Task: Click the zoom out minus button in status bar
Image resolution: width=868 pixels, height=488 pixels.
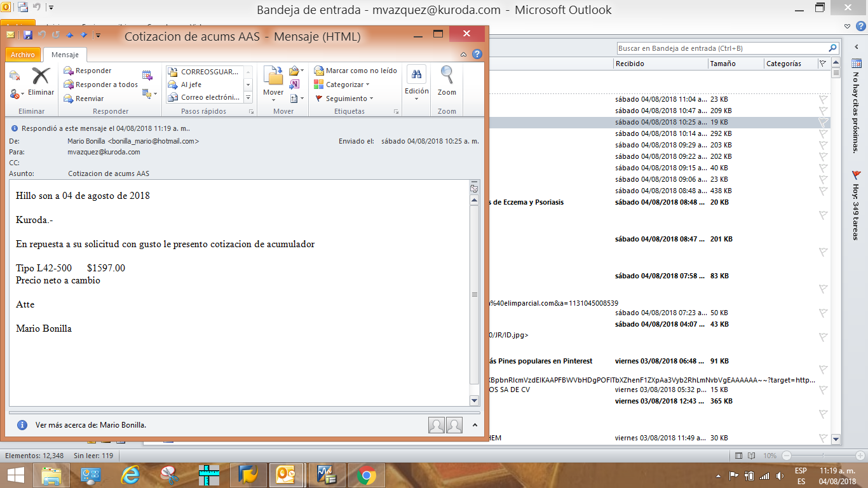Action: [786, 456]
